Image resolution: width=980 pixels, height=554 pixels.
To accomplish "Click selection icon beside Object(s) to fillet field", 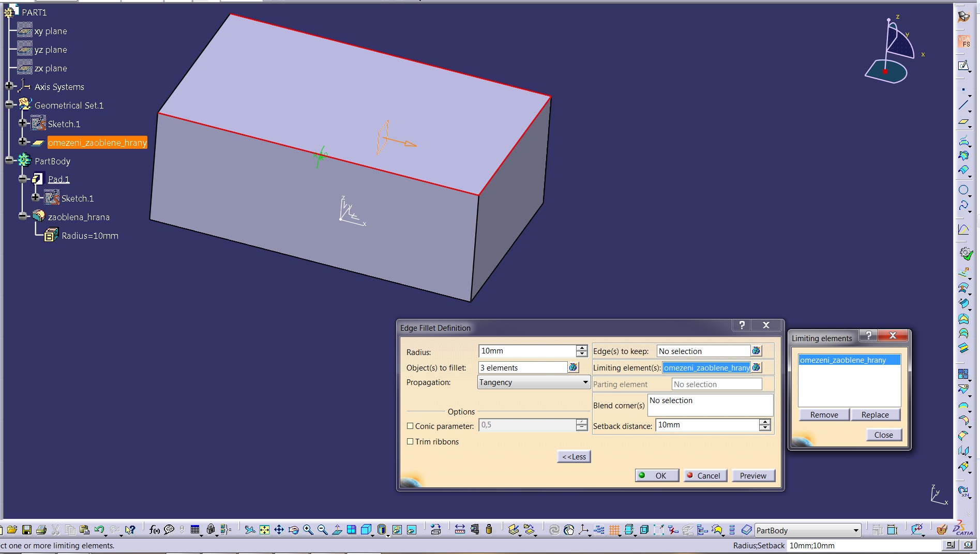I will (x=573, y=367).
